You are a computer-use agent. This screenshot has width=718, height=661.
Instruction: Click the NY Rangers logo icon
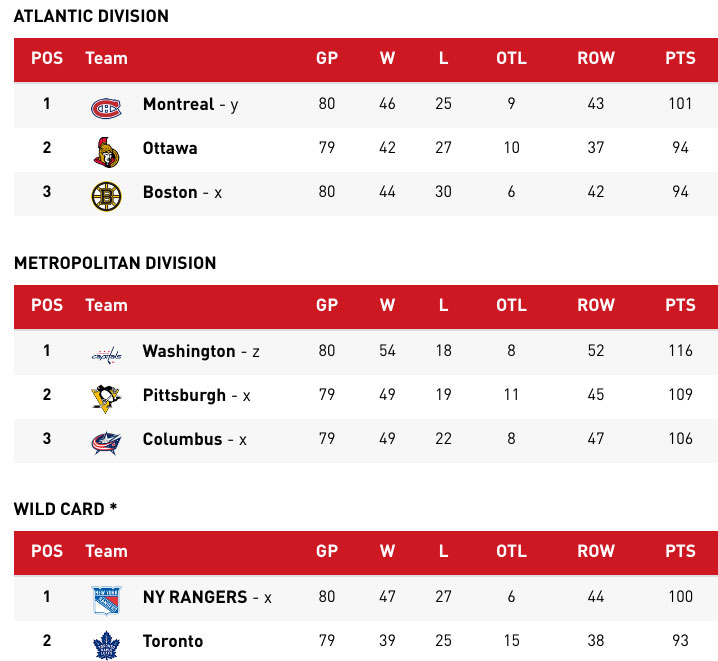coord(105,599)
